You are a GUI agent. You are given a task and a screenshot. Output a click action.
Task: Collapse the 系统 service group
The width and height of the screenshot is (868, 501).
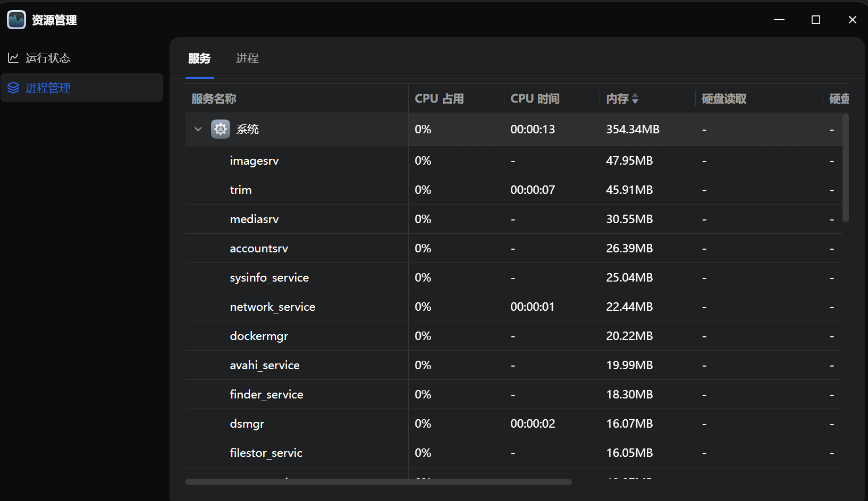coord(198,129)
